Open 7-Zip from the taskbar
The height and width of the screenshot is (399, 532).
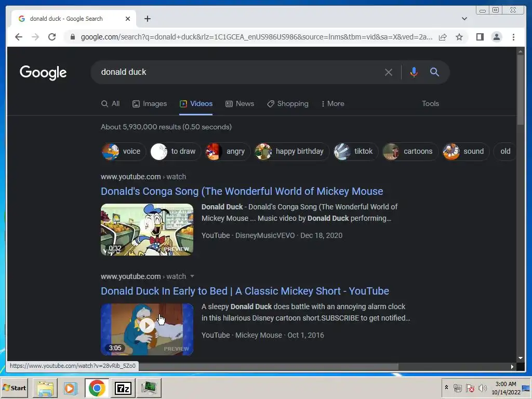point(123,388)
